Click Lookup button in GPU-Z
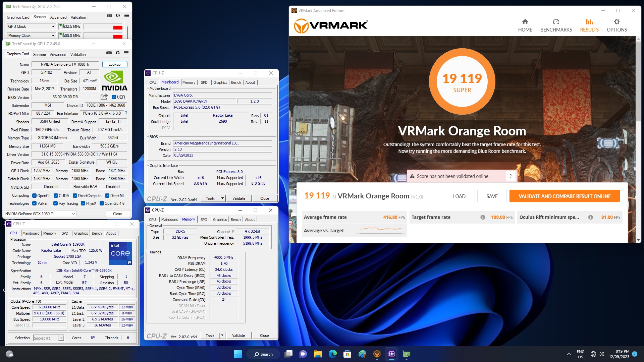 (x=114, y=64)
